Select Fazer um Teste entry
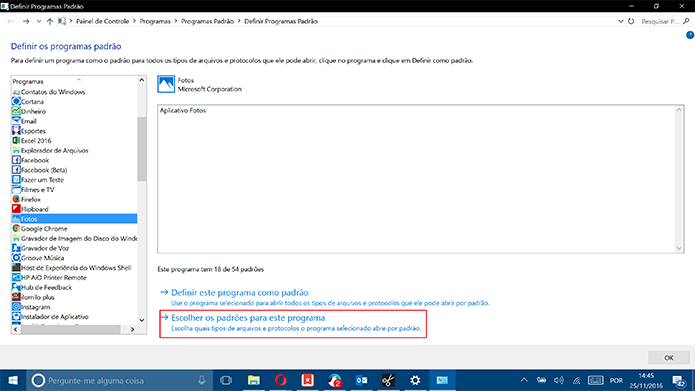 42,180
